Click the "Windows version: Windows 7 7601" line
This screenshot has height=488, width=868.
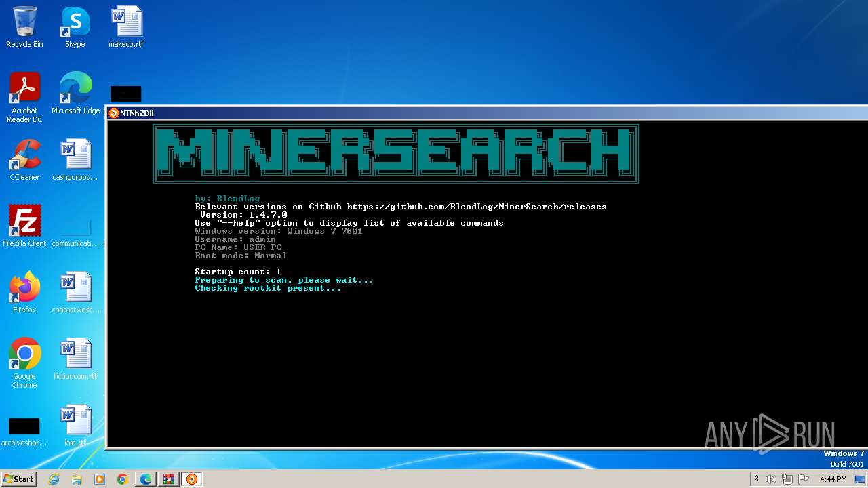click(279, 231)
